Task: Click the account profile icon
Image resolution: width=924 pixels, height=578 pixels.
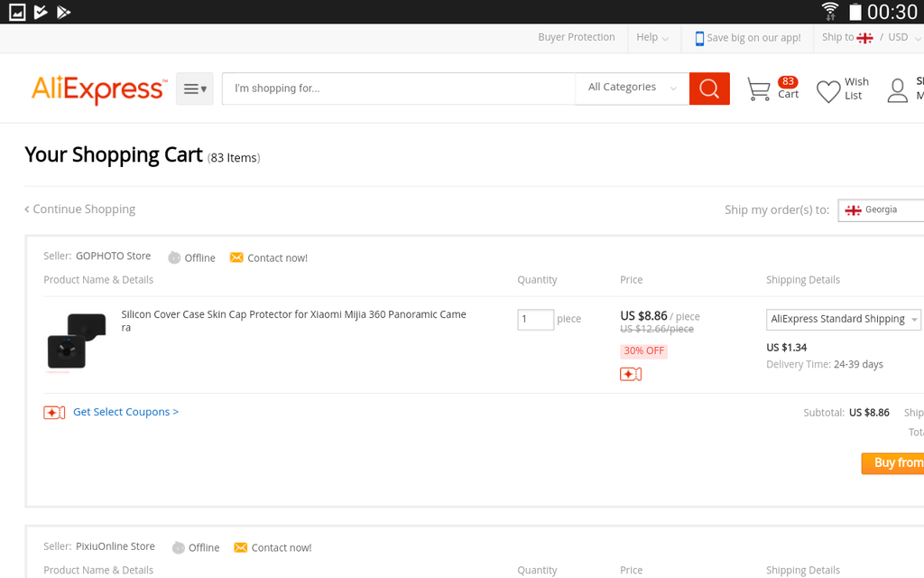Action: tap(897, 89)
